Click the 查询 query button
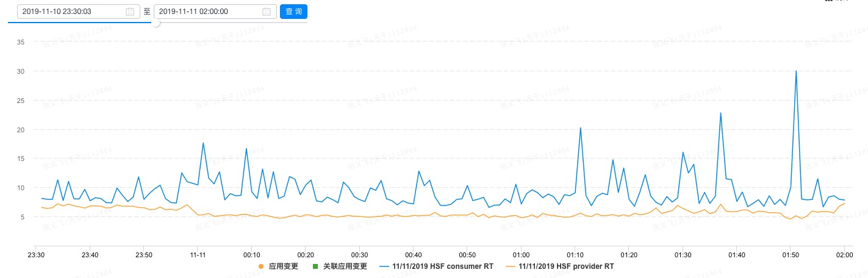 point(293,12)
